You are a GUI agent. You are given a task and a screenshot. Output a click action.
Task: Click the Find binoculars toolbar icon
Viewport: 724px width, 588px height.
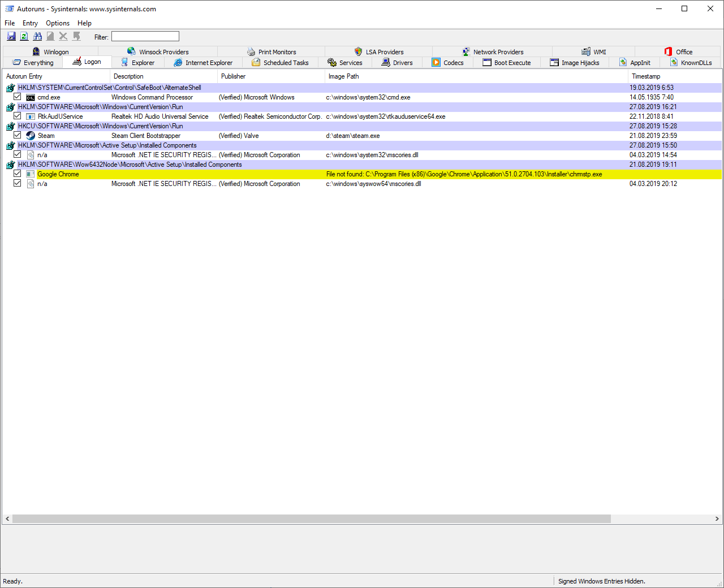click(37, 36)
